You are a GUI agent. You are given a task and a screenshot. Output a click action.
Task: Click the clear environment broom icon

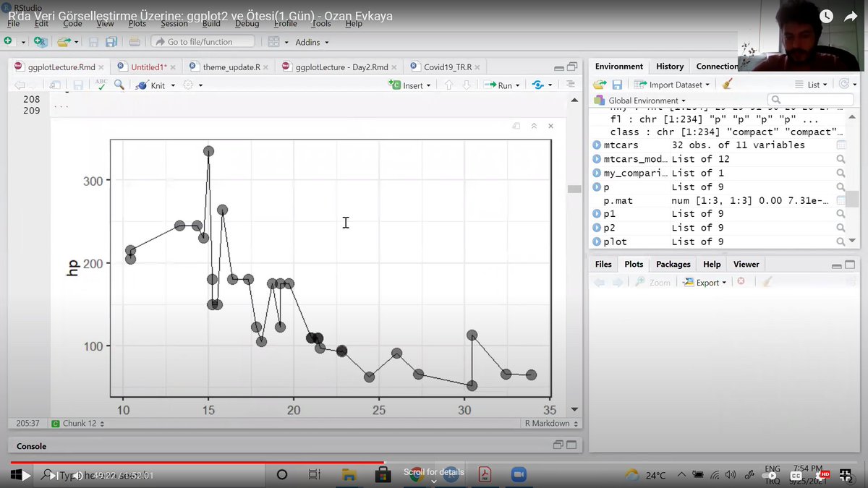pos(728,85)
